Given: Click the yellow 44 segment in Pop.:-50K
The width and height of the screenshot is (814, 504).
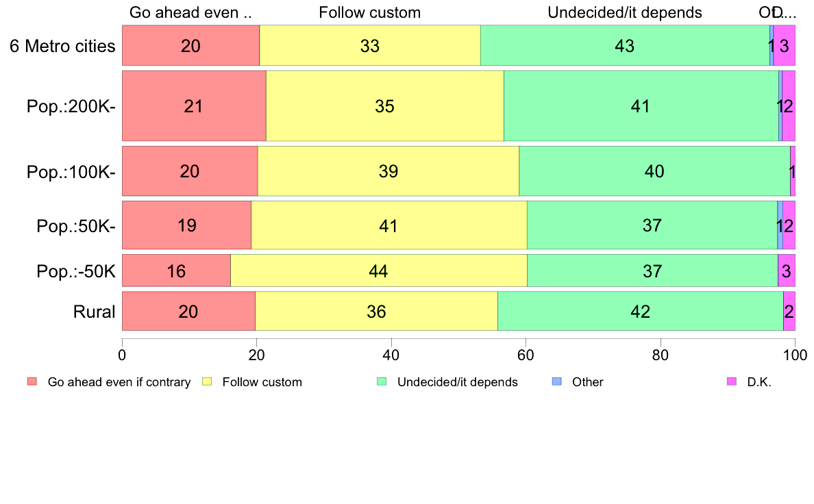Looking at the screenshot, I should coord(378,271).
